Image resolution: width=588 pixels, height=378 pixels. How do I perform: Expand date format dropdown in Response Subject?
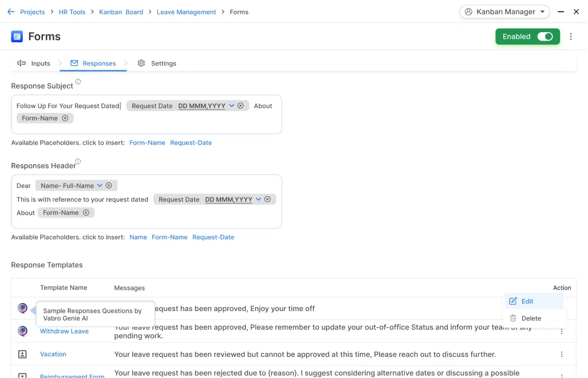pos(231,106)
